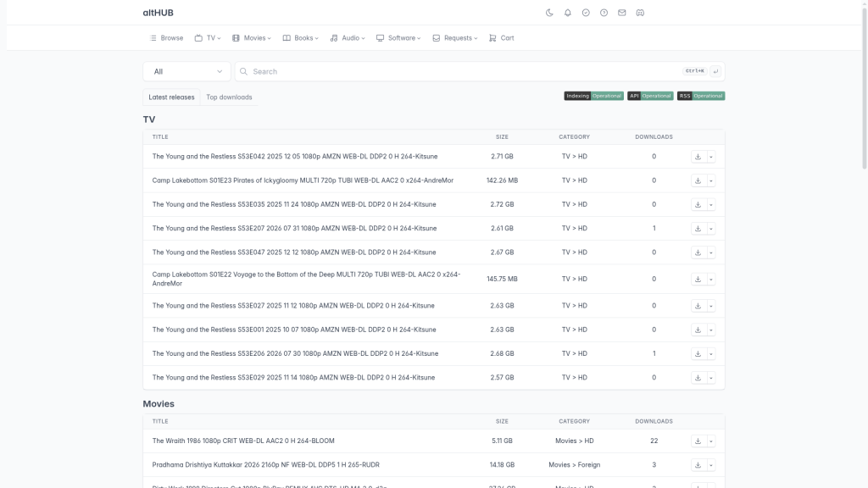868x488 pixels.
Task: Click the Books open book icon
Action: [x=287, y=38]
